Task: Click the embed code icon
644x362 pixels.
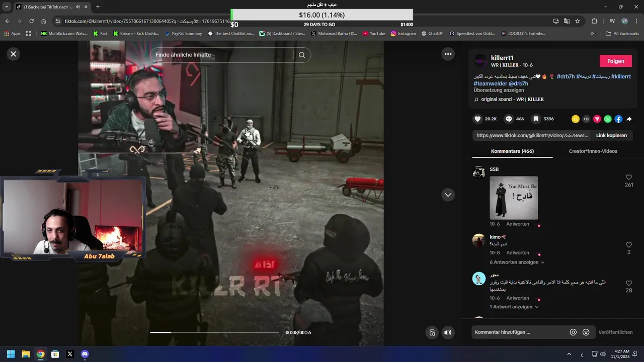Action: [x=586, y=119]
